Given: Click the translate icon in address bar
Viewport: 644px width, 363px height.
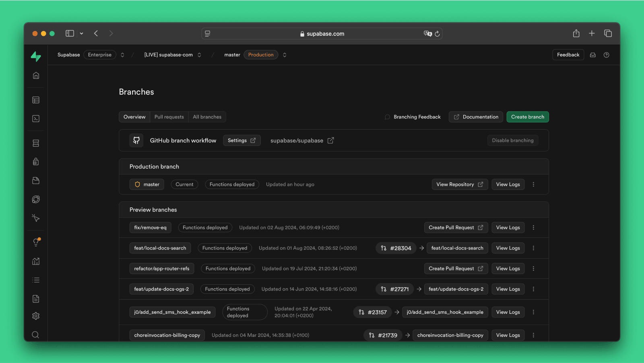Looking at the screenshot, I should coord(428,33).
